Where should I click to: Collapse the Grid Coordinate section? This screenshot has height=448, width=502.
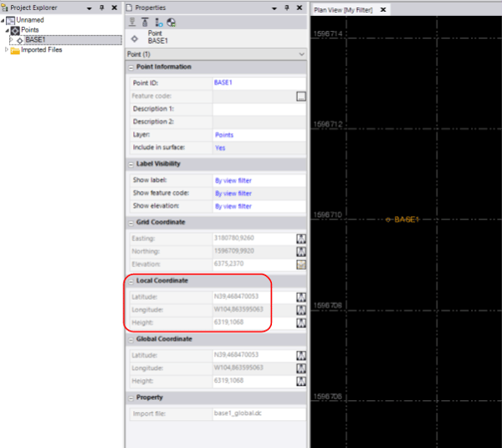click(x=130, y=222)
